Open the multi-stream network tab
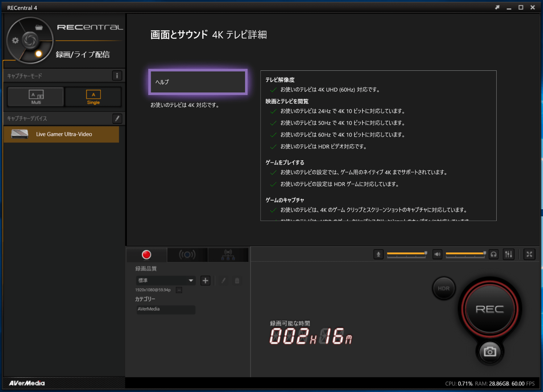 click(228, 255)
